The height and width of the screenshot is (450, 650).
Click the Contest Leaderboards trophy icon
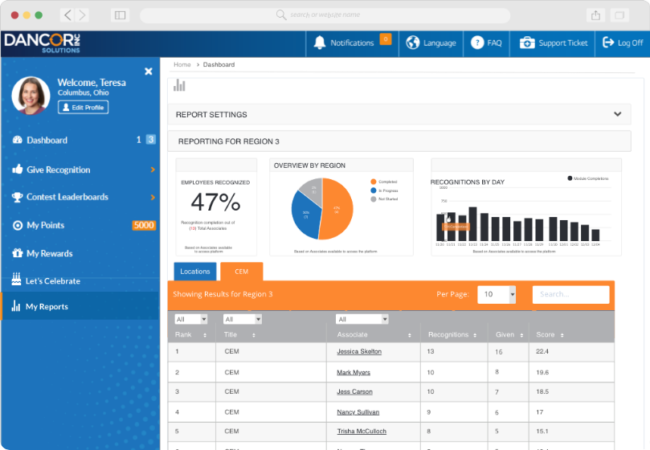click(x=17, y=197)
